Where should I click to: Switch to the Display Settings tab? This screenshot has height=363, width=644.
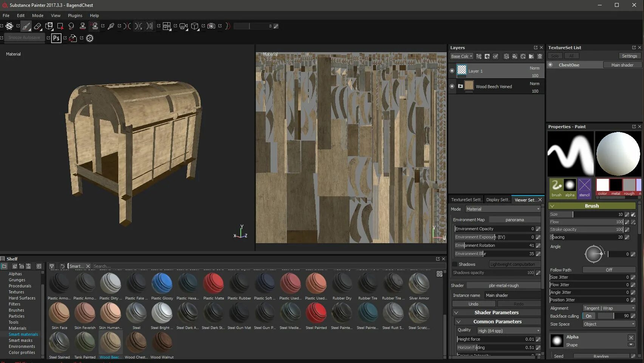click(x=498, y=200)
